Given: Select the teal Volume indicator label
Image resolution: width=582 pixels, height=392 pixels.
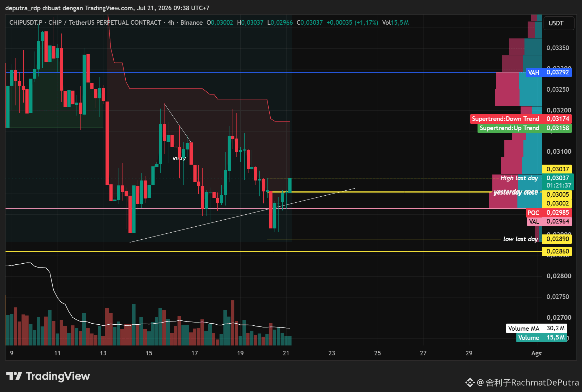Looking at the screenshot, I should click(x=529, y=338).
